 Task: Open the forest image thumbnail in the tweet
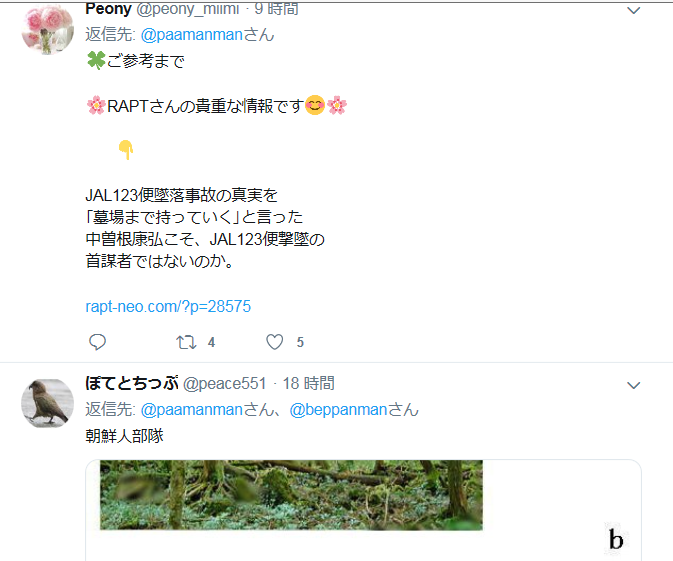click(x=291, y=495)
